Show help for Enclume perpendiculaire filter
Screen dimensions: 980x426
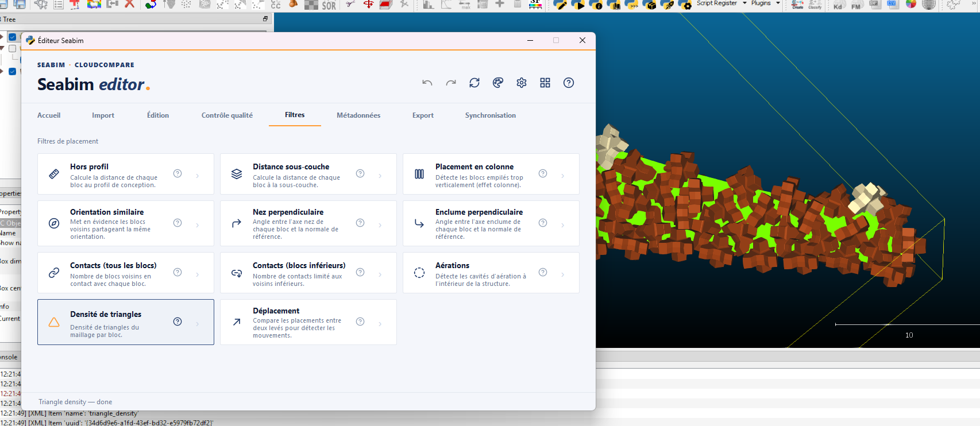[x=543, y=223]
